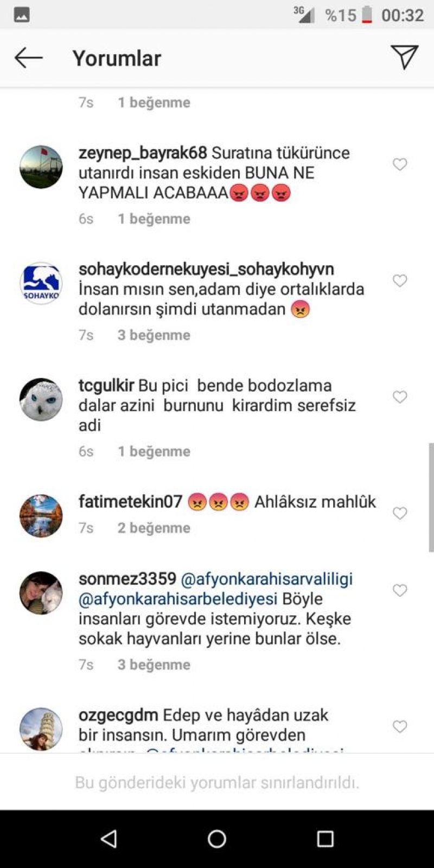Viewport: 434px width, 868px height.
Task: Open zeynep_bayrak68's profile picture
Action: (41, 167)
